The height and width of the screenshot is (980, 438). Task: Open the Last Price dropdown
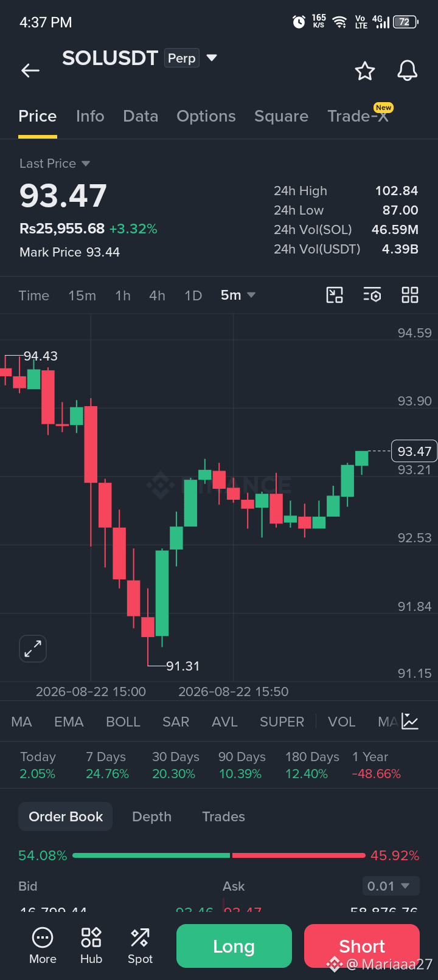pos(55,164)
